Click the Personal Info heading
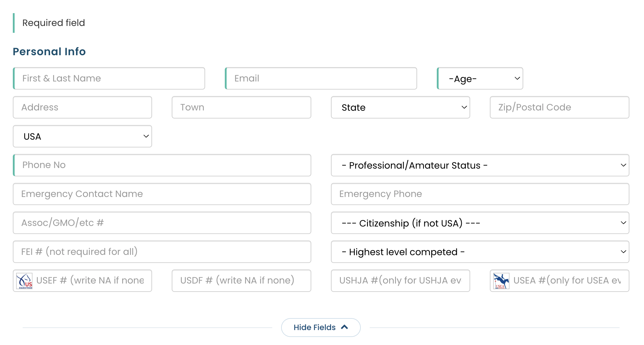The image size is (644, 345). 49,51
